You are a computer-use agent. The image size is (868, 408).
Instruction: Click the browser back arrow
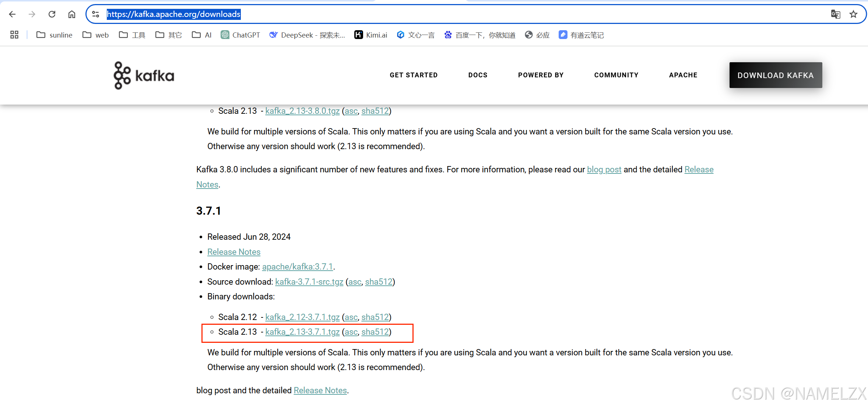click(x=12, y=14)
